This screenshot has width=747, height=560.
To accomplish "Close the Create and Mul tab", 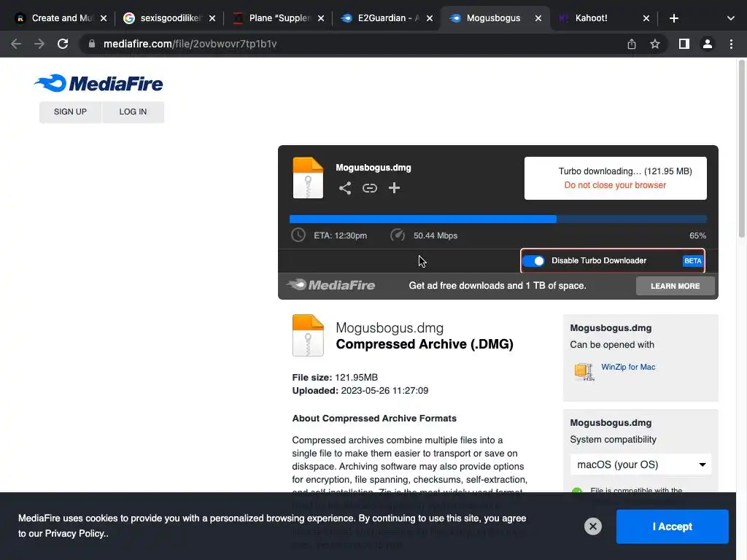I will point(104,18).
